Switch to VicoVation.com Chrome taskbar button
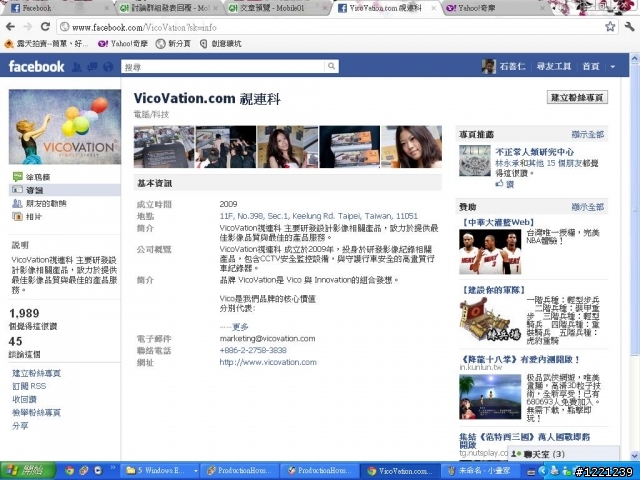640x480 pixels. (x=401, y=471)
